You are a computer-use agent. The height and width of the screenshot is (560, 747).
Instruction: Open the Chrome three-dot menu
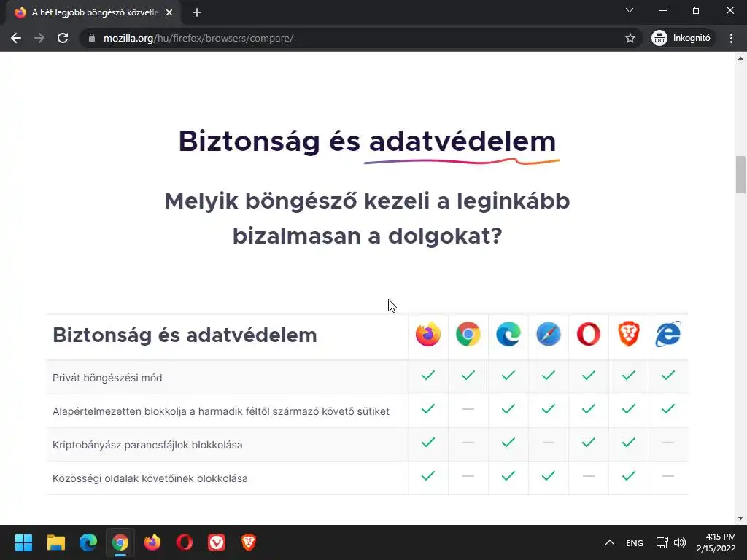(731, 38)
